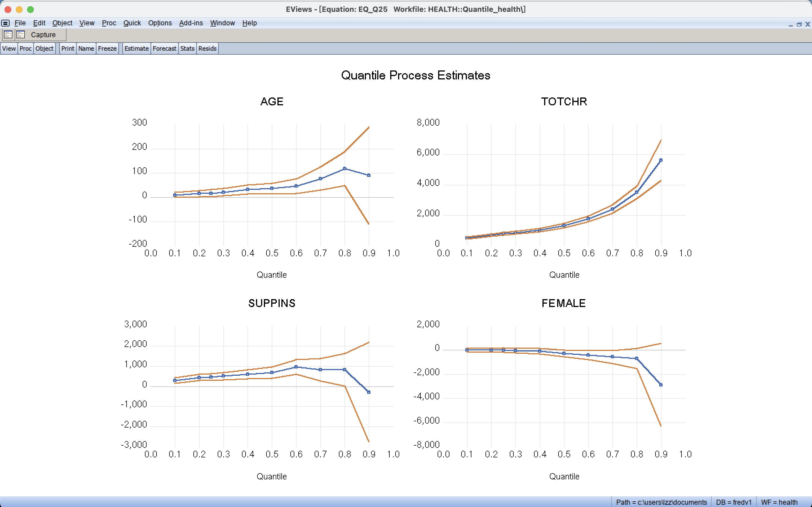Click the system menu icon left of File
812x507 pixels.
5,23
